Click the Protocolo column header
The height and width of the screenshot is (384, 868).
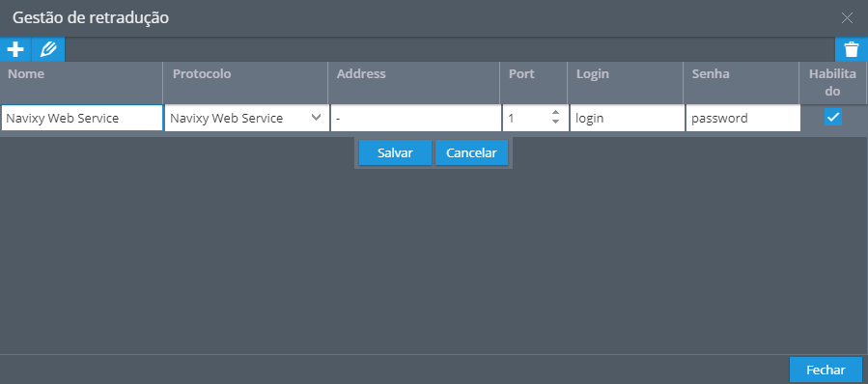(x=245, y=82)
